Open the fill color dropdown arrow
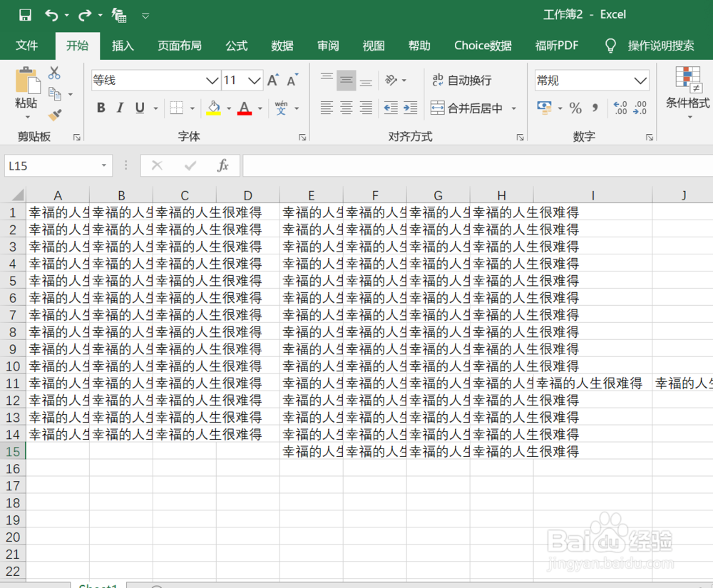713x588 pixels. (x=229, y=108)
